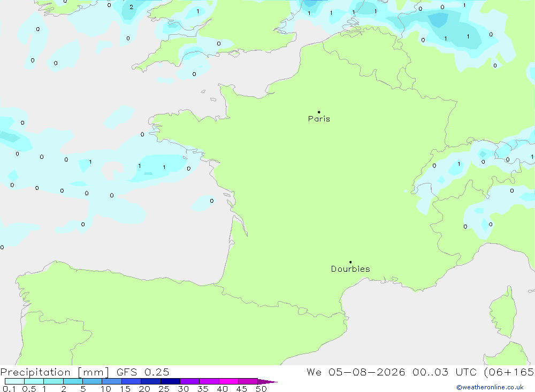Viewport: 535px width, 392px height.
Task: Click the legend value 0.5 label
Action: point(29,389)
